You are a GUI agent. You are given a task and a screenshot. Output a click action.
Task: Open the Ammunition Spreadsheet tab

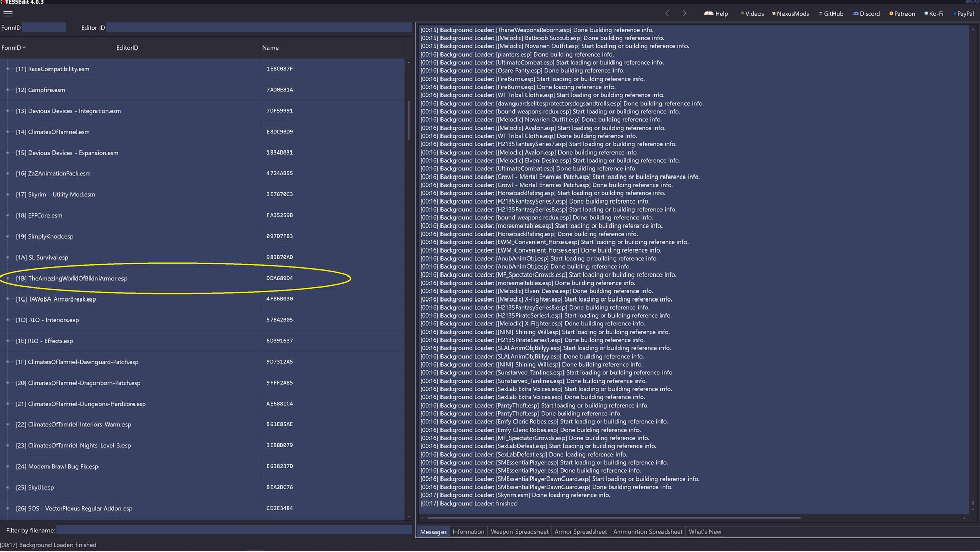coord(647,532)
